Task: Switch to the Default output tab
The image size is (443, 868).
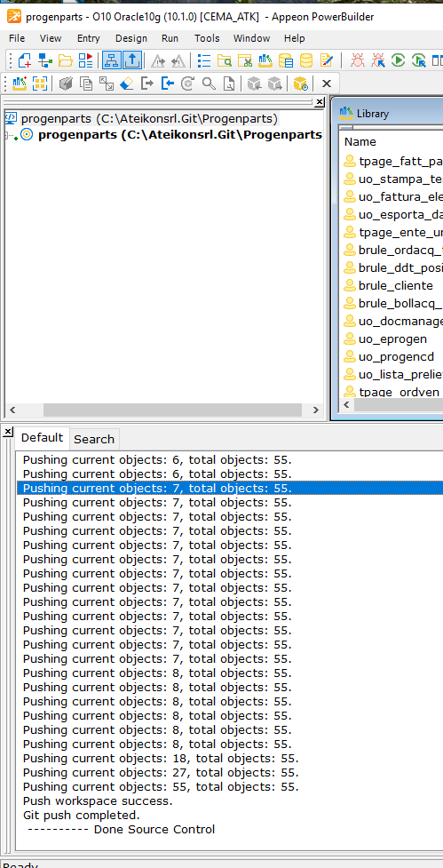Action: coord(42,438)
